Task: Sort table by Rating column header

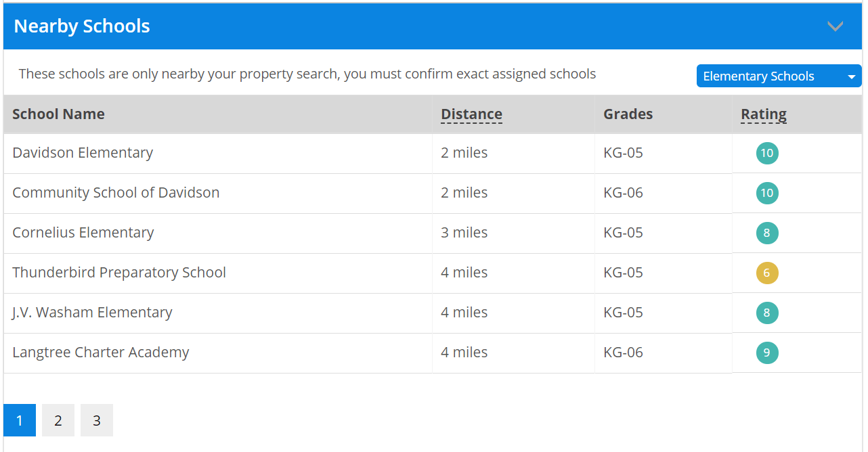Action: coord(764,114)
